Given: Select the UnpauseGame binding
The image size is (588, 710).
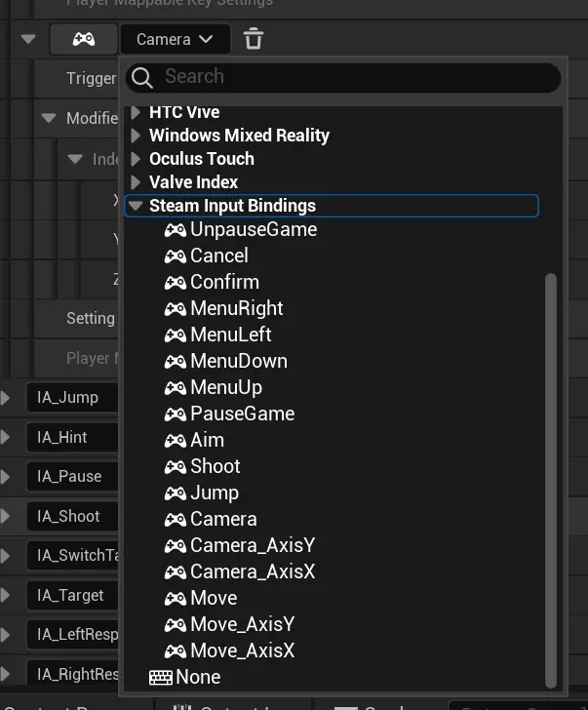Looking at the screenshot, I should [x=254, y=229].
